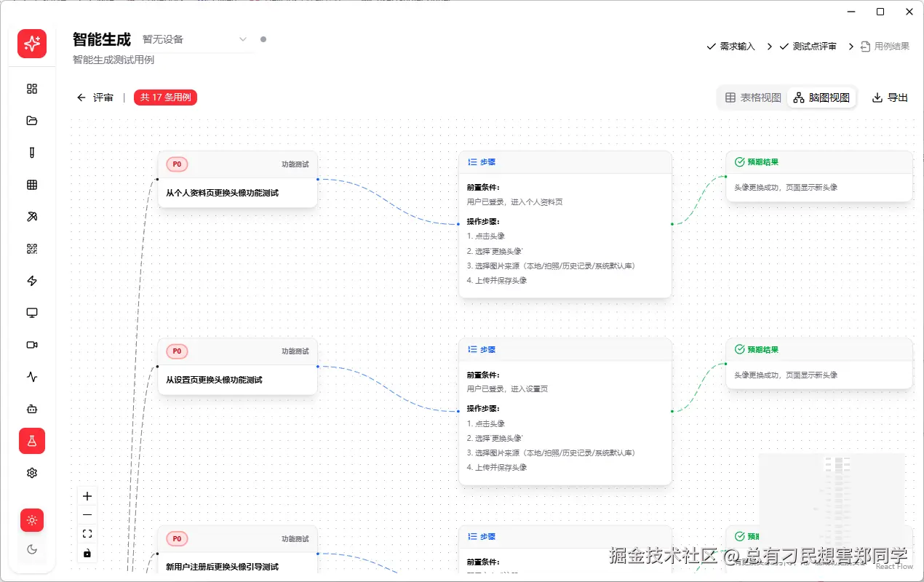Viewport: 924px width, 582px height.
Task: Go back to 评审 with arrow button
Action: (x=95, y=97)
